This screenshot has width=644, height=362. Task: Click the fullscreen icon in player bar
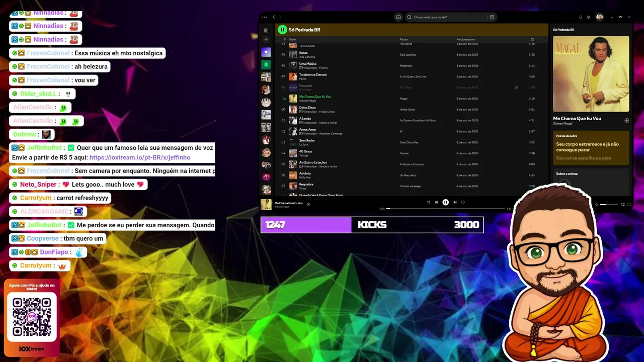pos(629,205)
